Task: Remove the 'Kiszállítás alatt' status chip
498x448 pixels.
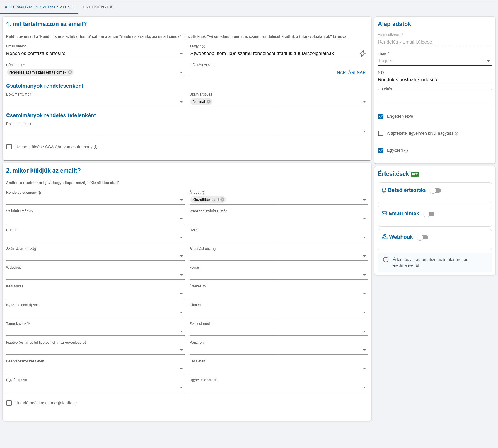Action: click(x=222, y=200)
